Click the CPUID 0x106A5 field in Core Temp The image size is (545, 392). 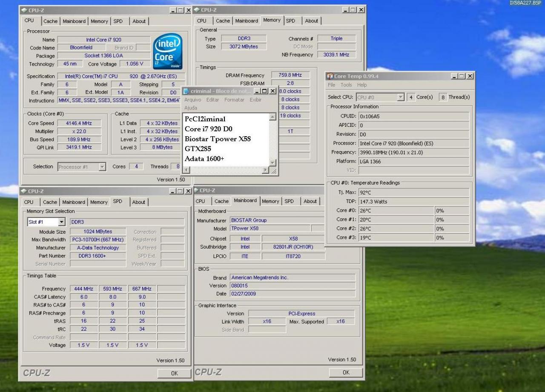(414, 116)
